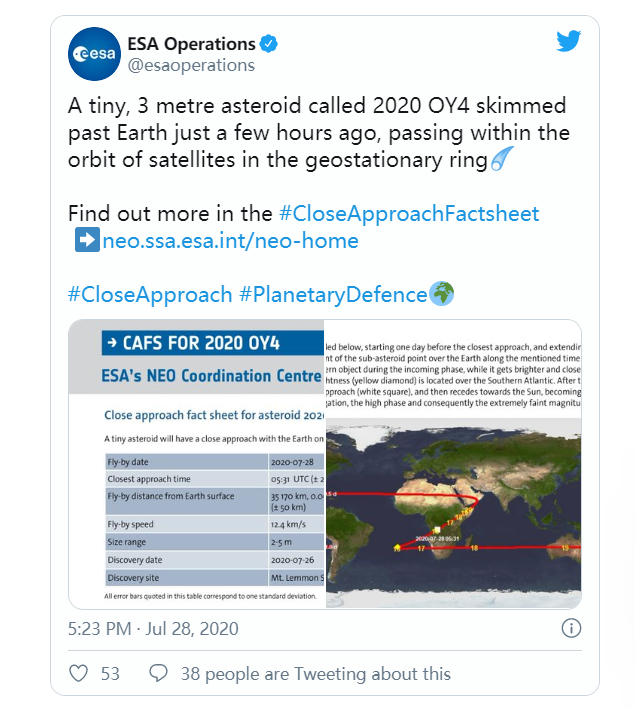Click the Earth globe emoji

[x=442, y=294]
